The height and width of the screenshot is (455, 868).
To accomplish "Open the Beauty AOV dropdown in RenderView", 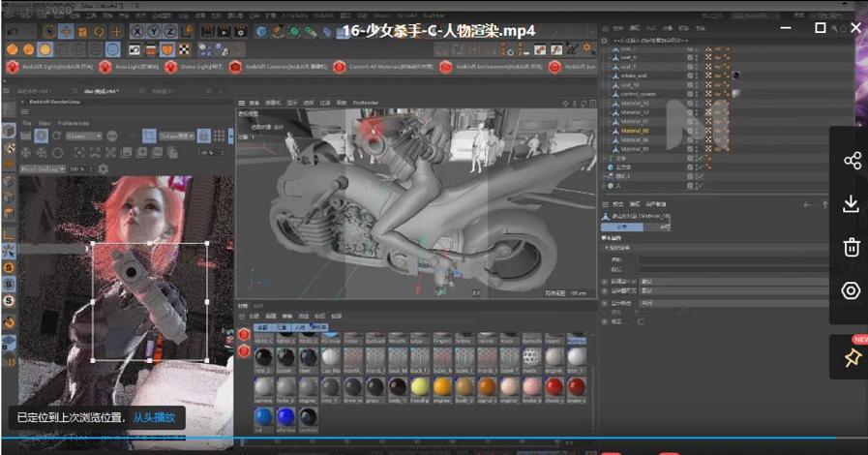I will coord(83,136).
